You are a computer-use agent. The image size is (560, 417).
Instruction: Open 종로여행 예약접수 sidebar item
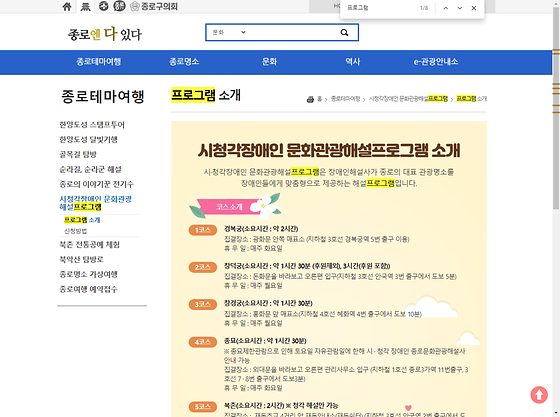pyautogui.click(x=88, y=289)
